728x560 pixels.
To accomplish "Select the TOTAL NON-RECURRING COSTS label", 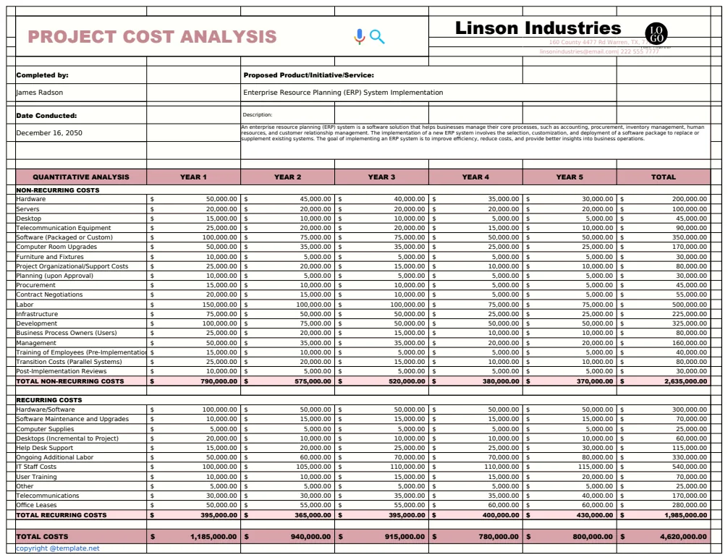I will (x=70, y=381).
